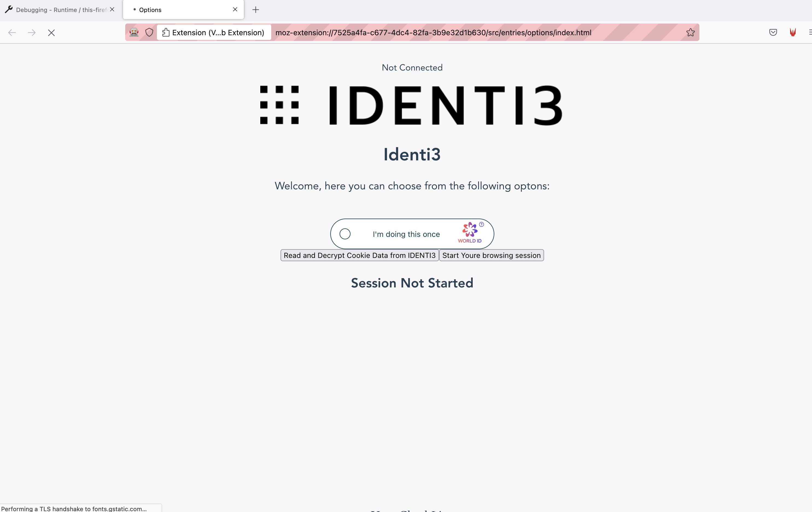Click the Firefox shield protection icon

coord(149,33)
